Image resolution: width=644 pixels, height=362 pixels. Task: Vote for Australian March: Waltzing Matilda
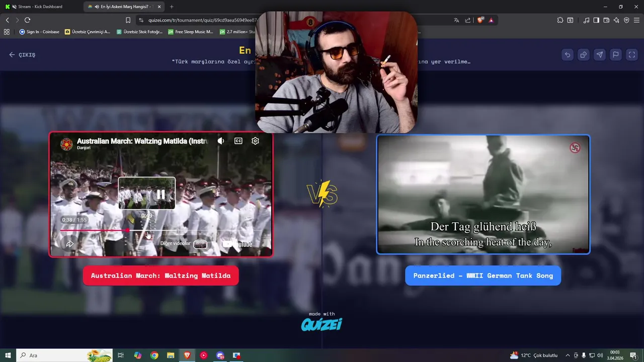(160, 276)
